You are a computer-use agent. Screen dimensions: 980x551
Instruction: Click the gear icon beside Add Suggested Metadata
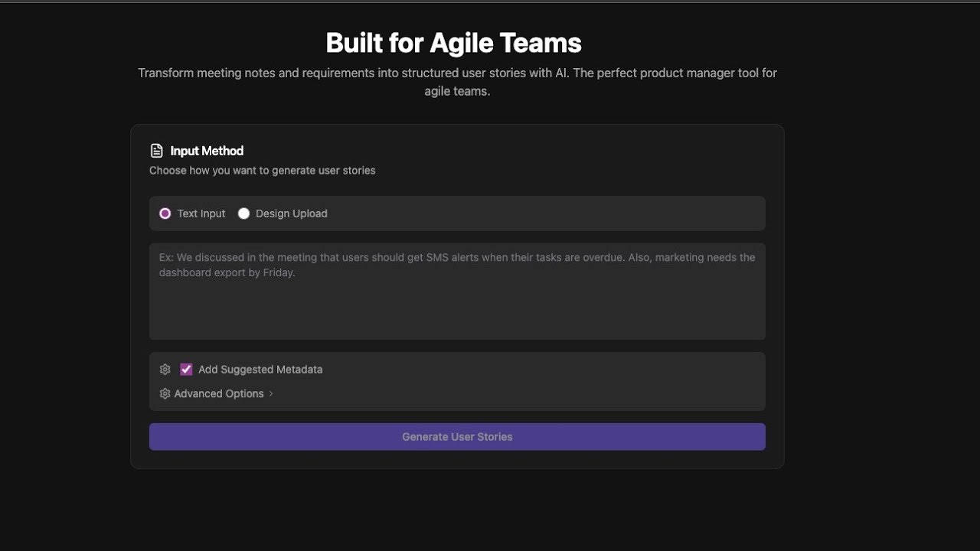coord(165,370)
